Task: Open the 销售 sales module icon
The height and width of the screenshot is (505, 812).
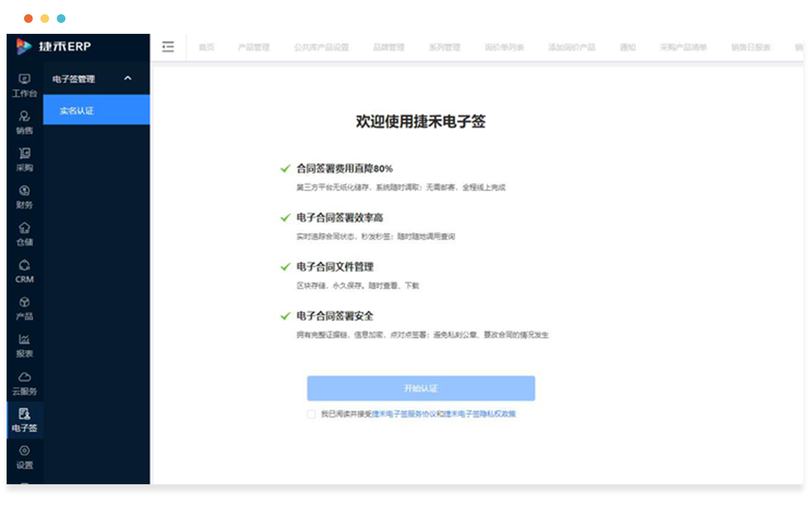Action: (25, 123)
